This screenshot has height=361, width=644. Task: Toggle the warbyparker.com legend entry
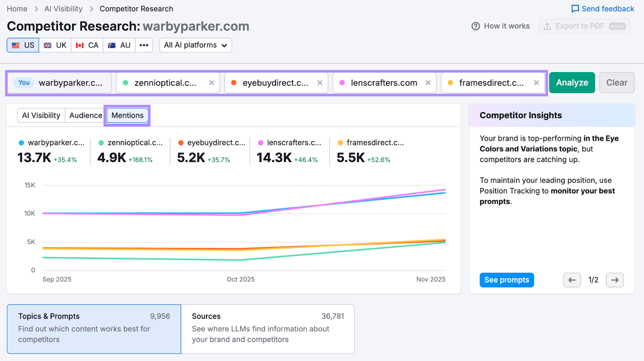pyautogui.click(x=52, y=142)
